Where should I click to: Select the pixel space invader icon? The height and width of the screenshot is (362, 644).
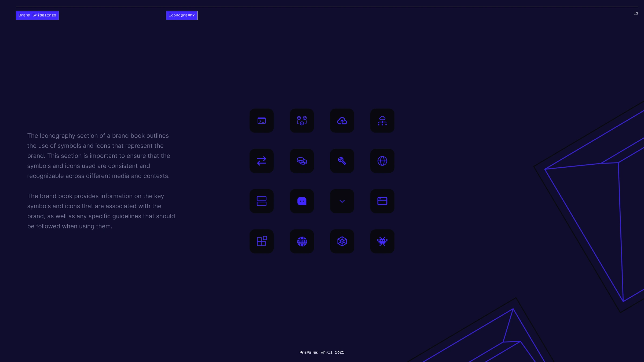pos(382,241)
